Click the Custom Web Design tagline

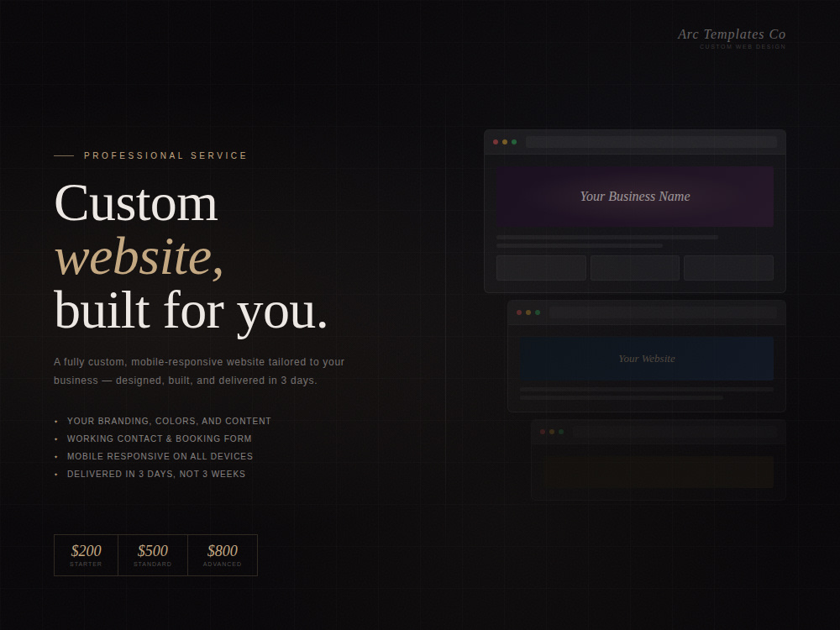coord(743,46)
